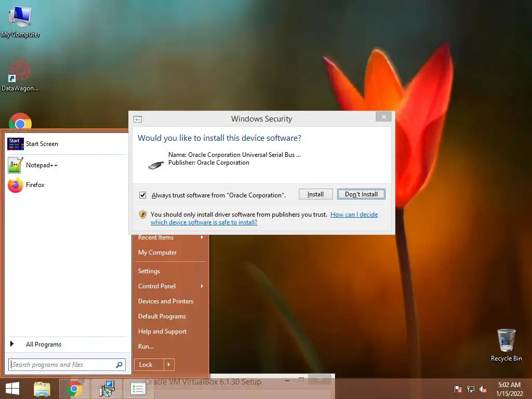Open Settings from Start menu
This screenshot has height=399, width=532.
pyautogui.click(x=149, y=271)
